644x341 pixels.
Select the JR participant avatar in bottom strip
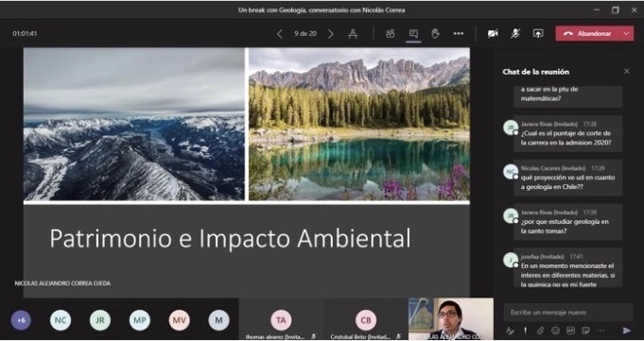[100, 320]
